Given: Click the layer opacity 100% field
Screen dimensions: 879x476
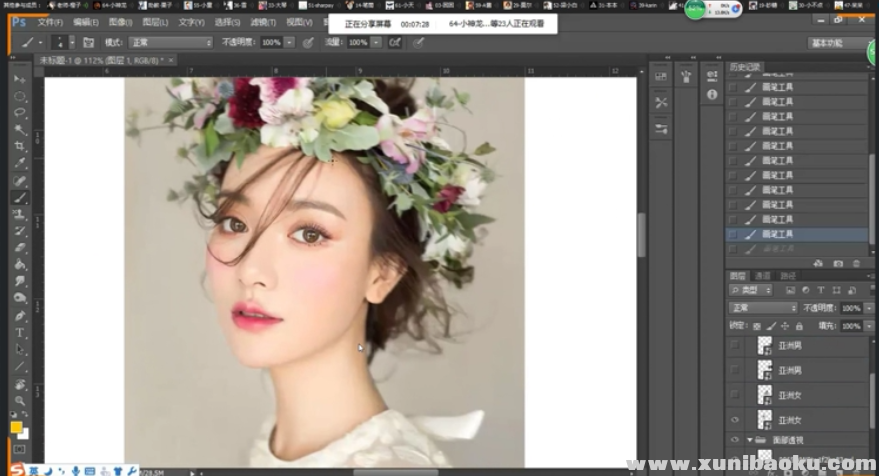Looking at the screenshot, I should tap(850, 308).
